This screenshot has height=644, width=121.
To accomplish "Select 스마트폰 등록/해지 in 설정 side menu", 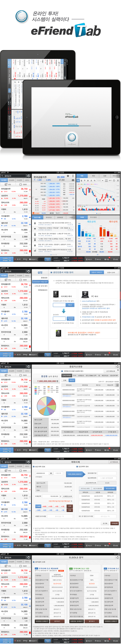I will click(x=41, y=286).
